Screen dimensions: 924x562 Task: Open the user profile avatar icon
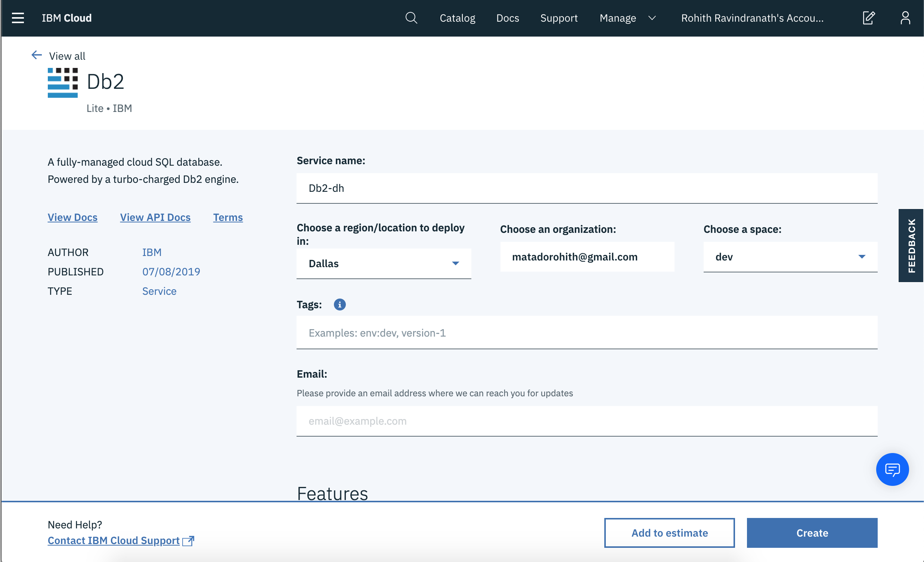(905, 18)
